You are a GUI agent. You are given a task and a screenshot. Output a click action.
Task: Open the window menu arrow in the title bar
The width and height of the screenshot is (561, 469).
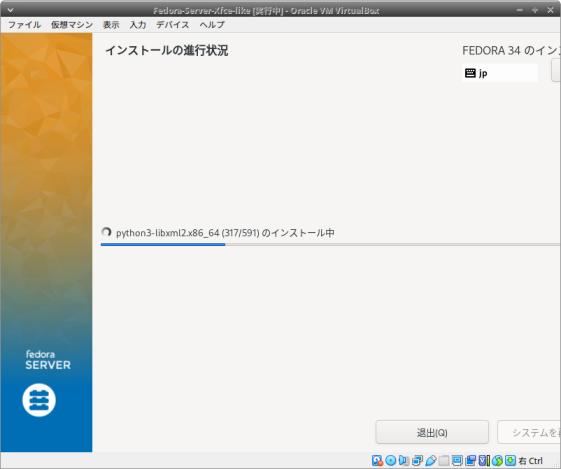(10, 10)
